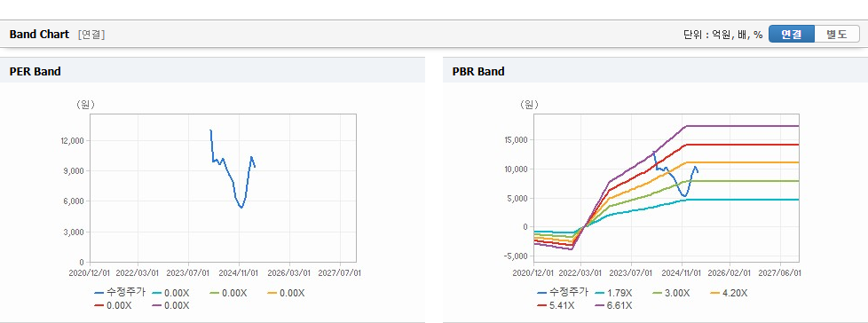Image resolution: width=868 pixels, height=323 pixels.
Task: Toggle orange 0.00X legend in PER Band
Action: tap(286, 293)
